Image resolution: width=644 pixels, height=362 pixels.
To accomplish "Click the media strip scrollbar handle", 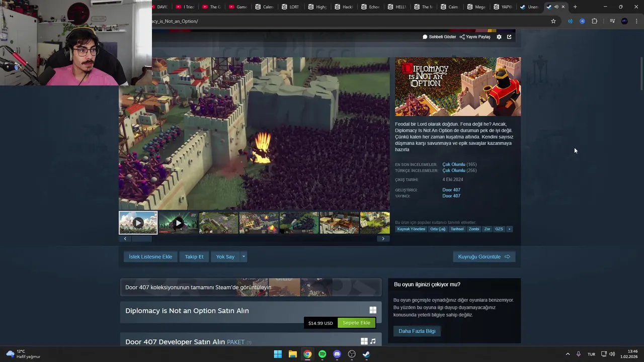I will (x=141, y=239).
